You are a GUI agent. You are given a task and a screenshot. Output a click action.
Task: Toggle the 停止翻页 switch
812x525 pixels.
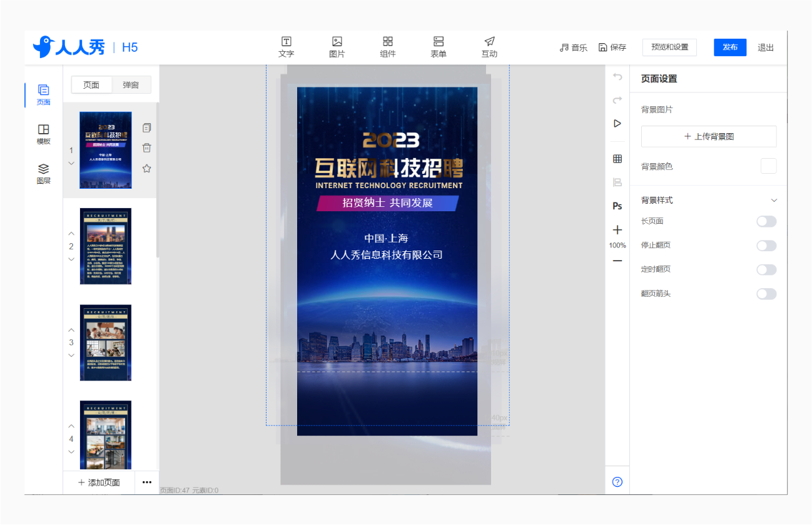point(766,246)
